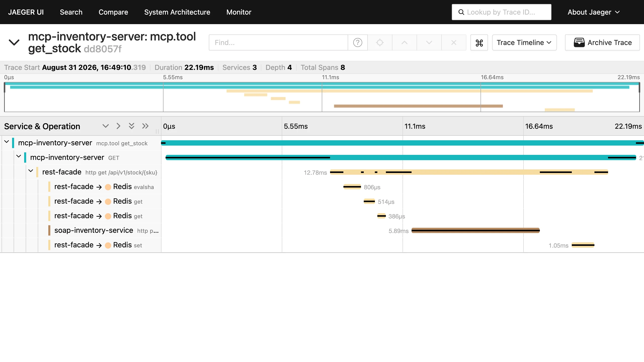Focus the Lookup by Trace ID field
This screenshot has height=362, width=644.
pyautogui.click(x=501, y=12)
